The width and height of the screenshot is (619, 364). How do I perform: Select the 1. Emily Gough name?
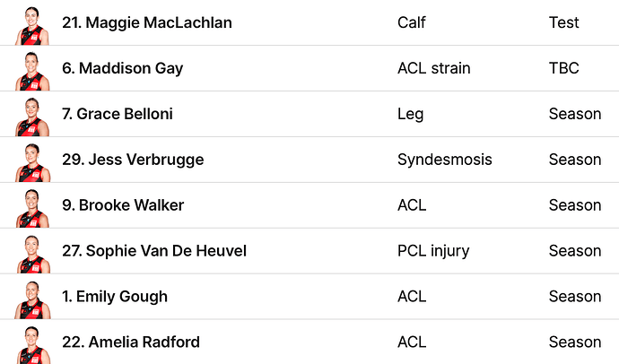(115, 297)
